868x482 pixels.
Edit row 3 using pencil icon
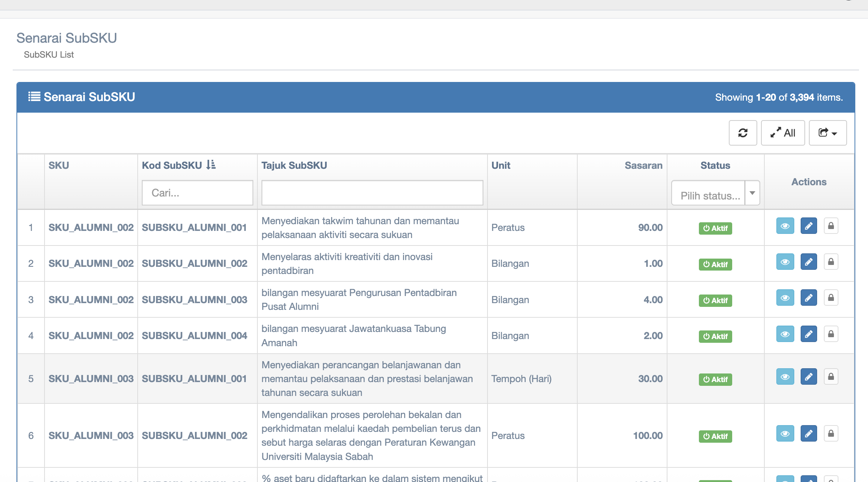tap(809, 298)
